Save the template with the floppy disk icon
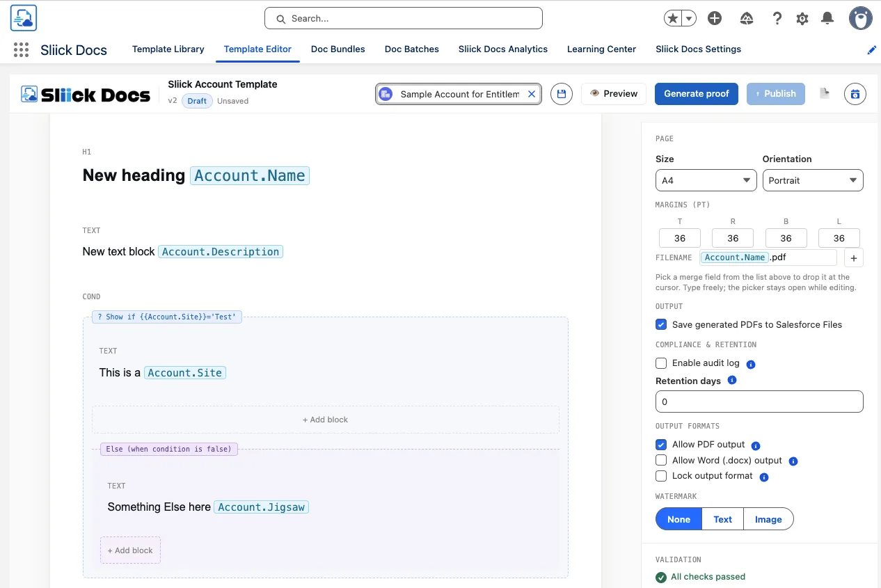This screenshot has height=588, width=881. [562, 94]
